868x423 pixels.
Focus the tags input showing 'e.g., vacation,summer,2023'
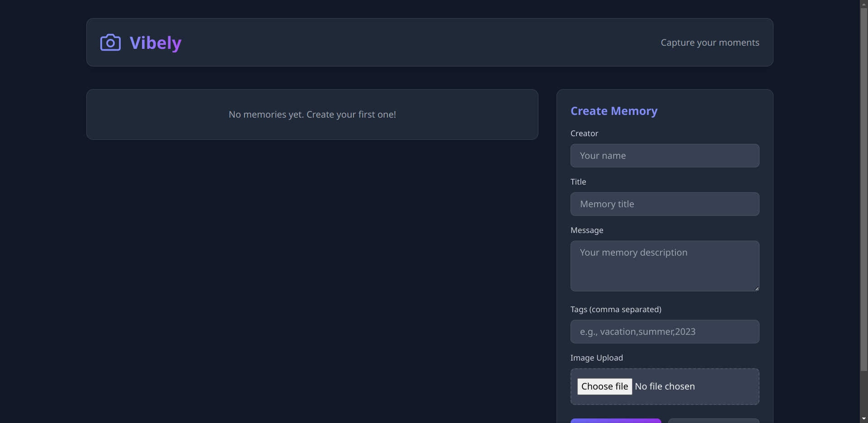(665, 332)
